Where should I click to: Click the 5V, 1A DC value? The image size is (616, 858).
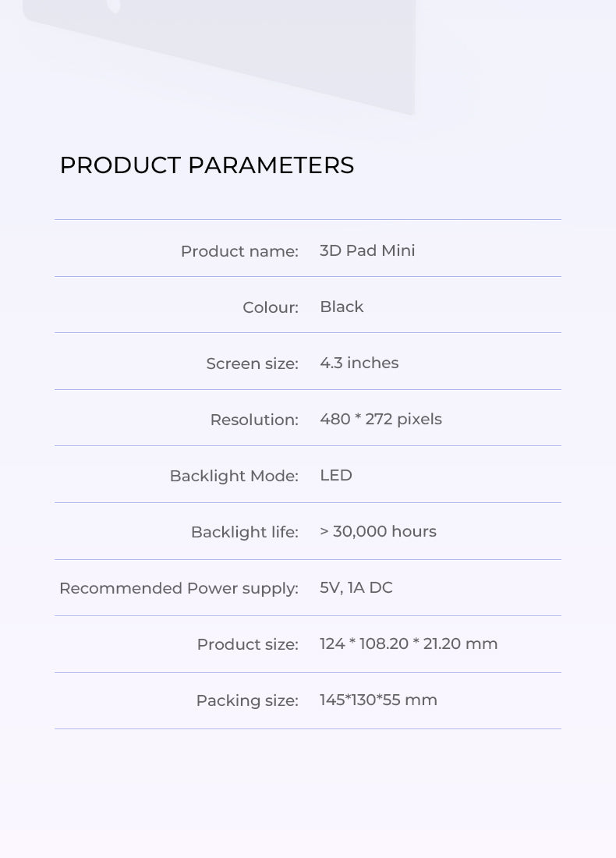click(x=356, y=587)
